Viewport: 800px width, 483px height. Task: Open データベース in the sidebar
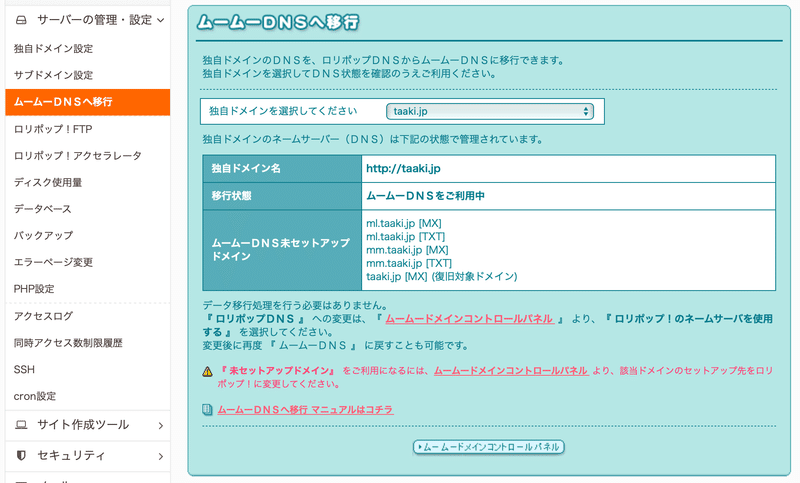point(42,209)
